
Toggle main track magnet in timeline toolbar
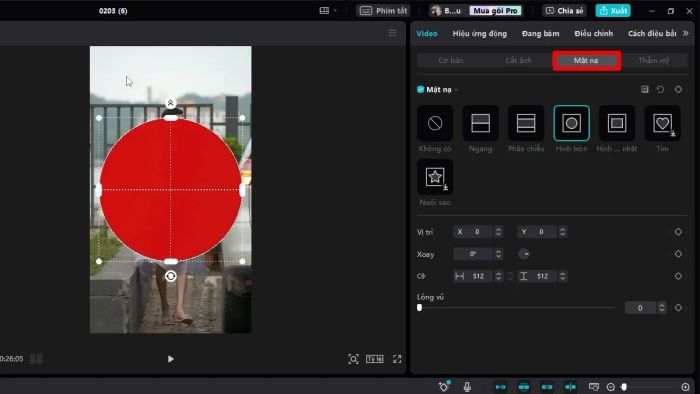(x=500, y=387)
